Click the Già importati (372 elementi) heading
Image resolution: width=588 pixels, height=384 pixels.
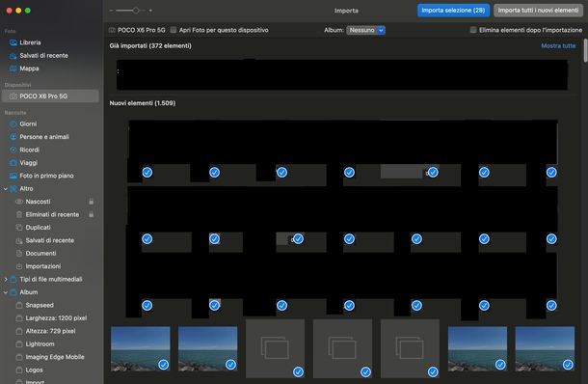pyautogui.click(x=150, y=45)
